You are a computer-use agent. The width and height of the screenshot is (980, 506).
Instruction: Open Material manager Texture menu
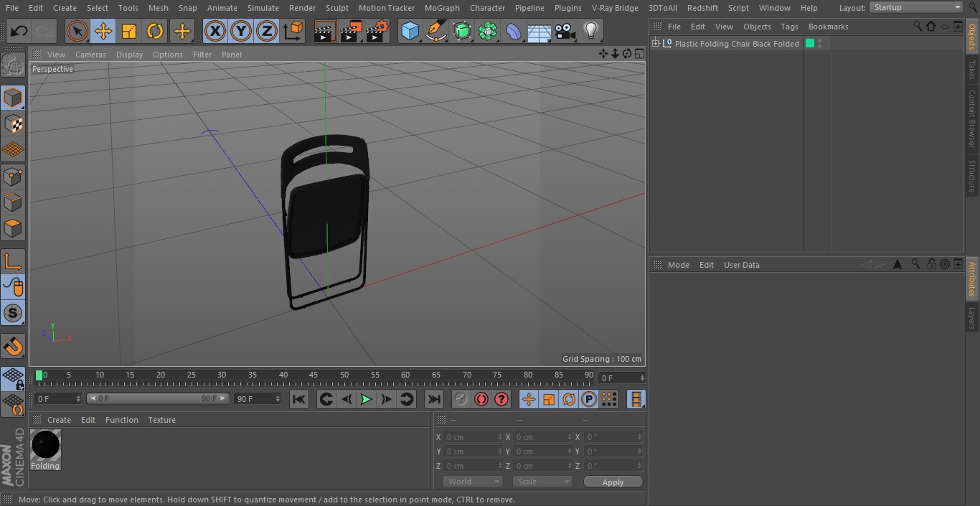click(161, 420)
